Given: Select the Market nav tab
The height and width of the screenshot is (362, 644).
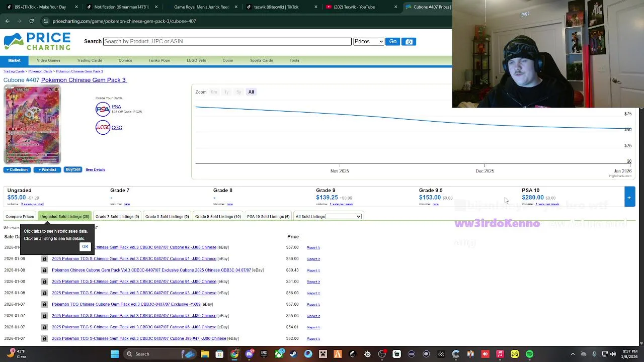Looking at the screenshot, I should 14,60.
